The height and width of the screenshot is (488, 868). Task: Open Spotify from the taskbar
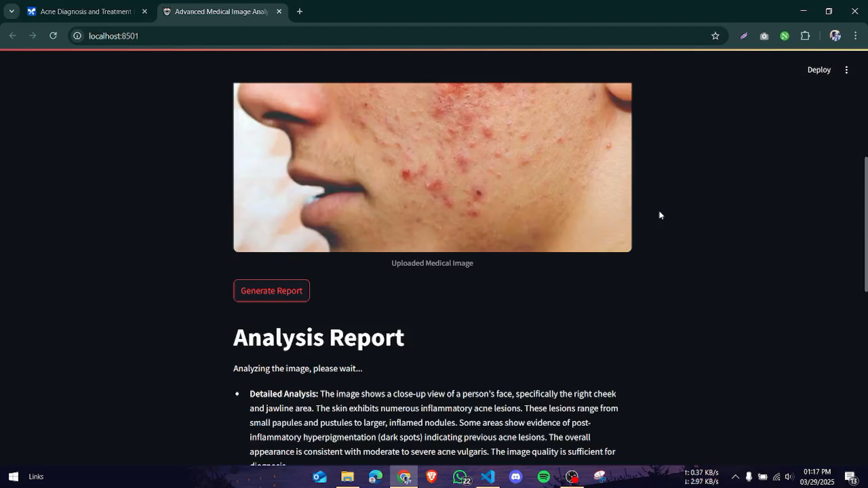tap(543, 477)
